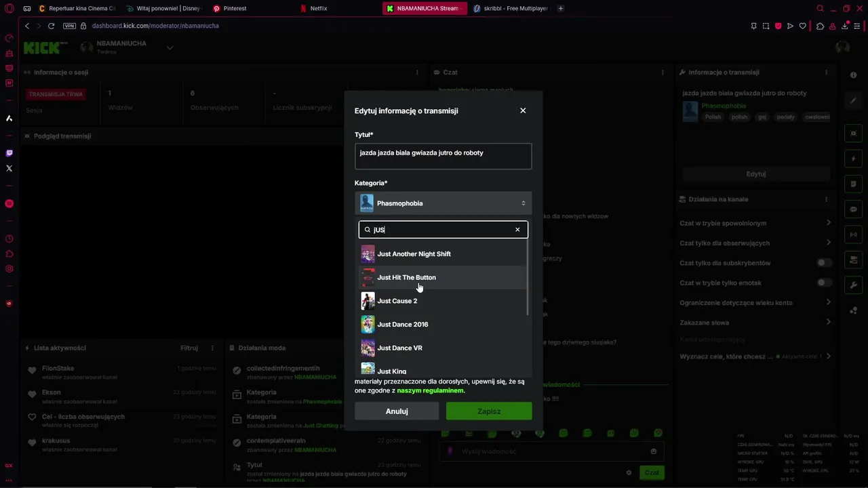Clear the category search field with X
868x488 pixels.
517,230
